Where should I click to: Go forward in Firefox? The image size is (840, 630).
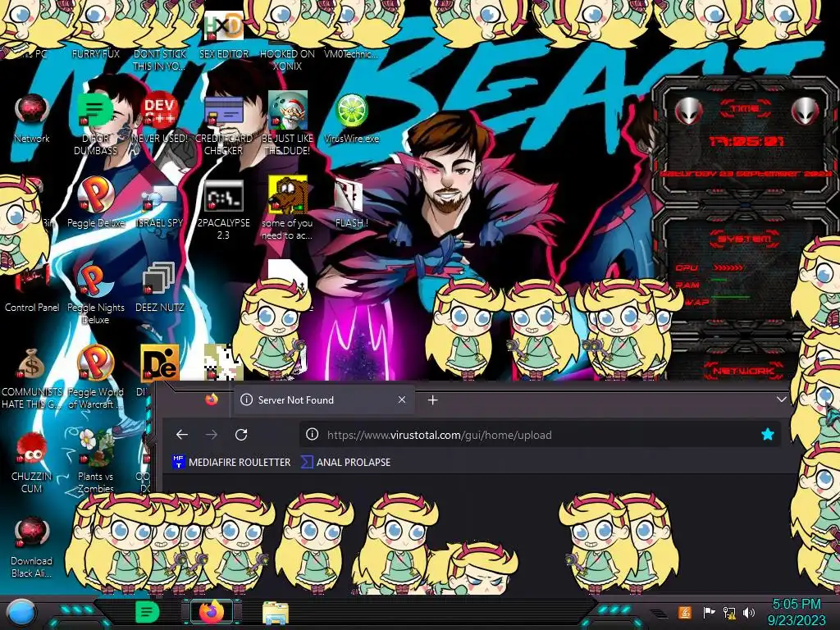pos(212,435)
